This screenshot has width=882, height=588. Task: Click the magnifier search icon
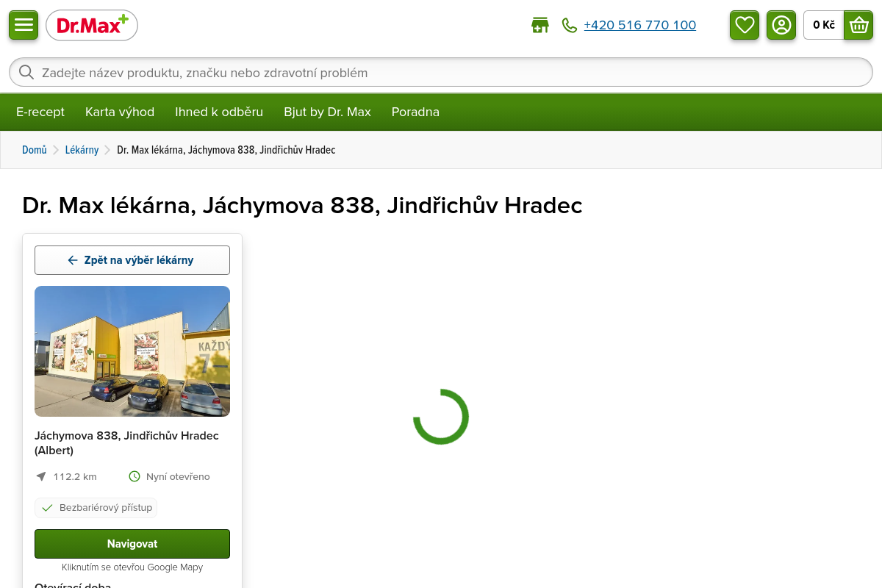pos(26,72)
